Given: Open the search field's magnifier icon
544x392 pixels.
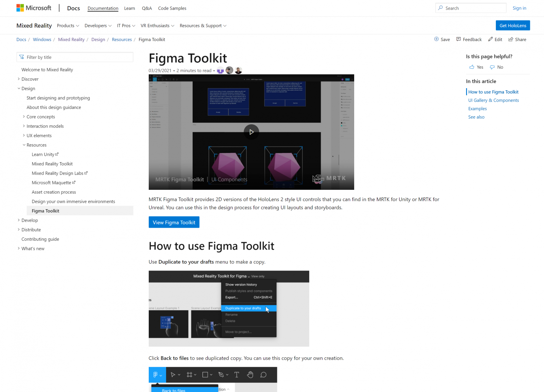Looking at the screenshot, I should tap(440, 8).
